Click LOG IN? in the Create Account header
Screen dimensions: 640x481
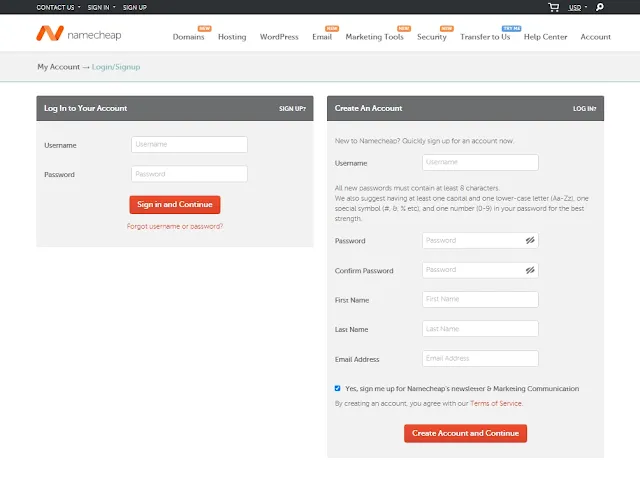coord(584,109)
